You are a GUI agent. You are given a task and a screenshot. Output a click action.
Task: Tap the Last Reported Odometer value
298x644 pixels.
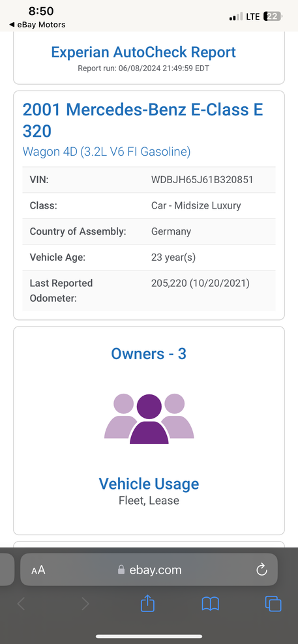coord(200,283)
